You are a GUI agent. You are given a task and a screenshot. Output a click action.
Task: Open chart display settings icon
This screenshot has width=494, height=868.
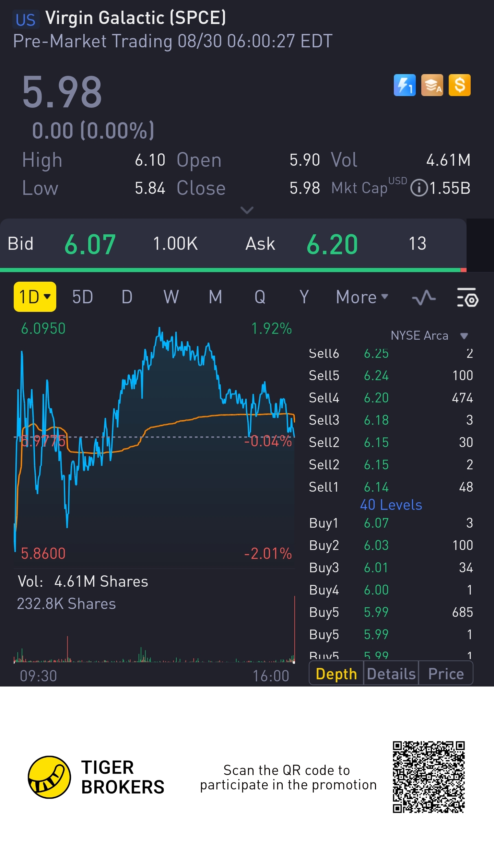point(468,297)
